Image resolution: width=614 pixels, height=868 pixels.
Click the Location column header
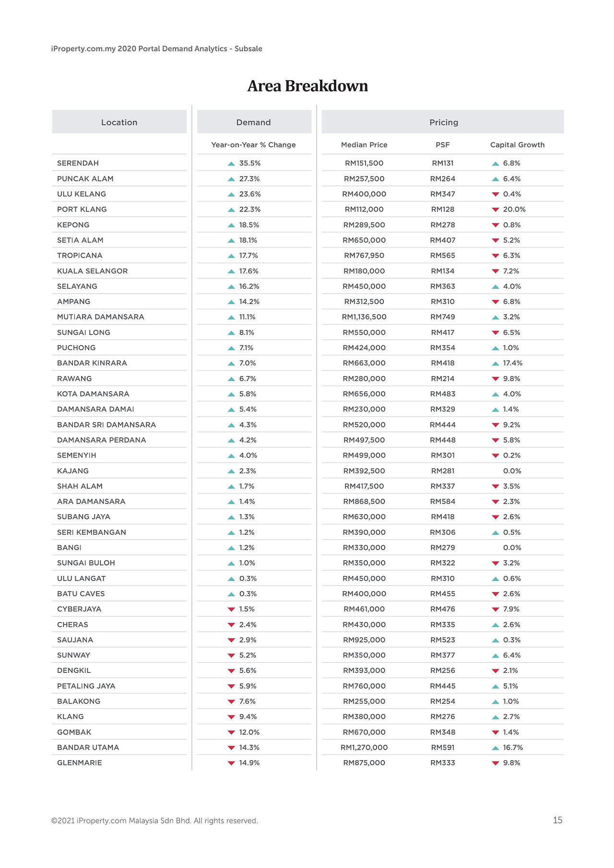pyautogui.click(x=119, y=122)
